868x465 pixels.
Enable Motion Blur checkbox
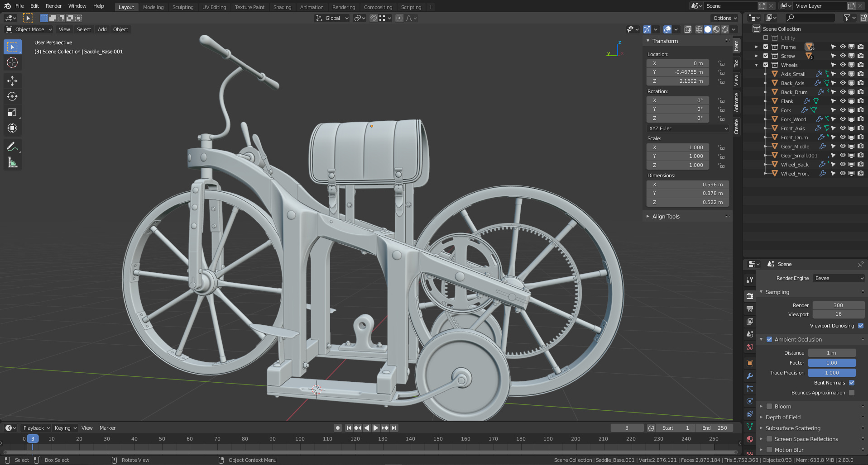pos(769,450)
